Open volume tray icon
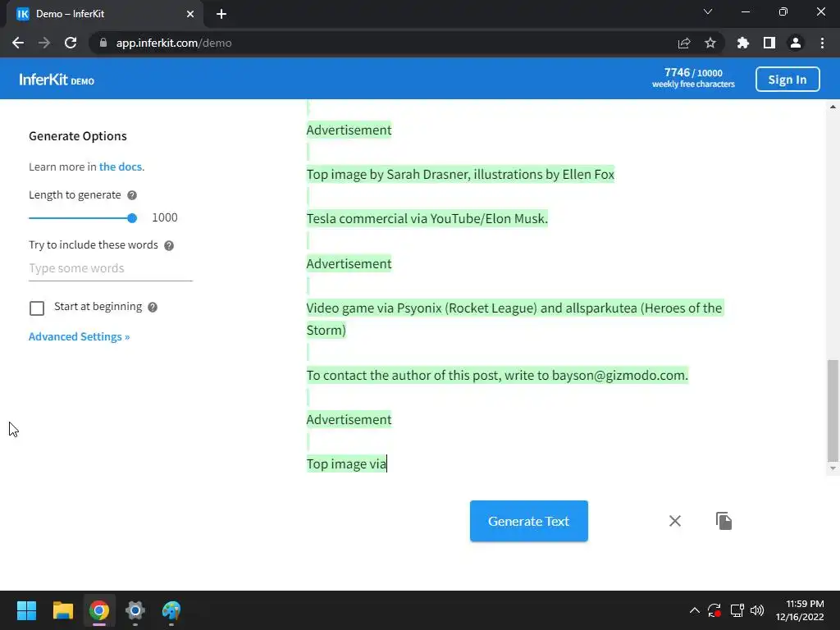Screen dimensions: 840x630 pos(757,610)
